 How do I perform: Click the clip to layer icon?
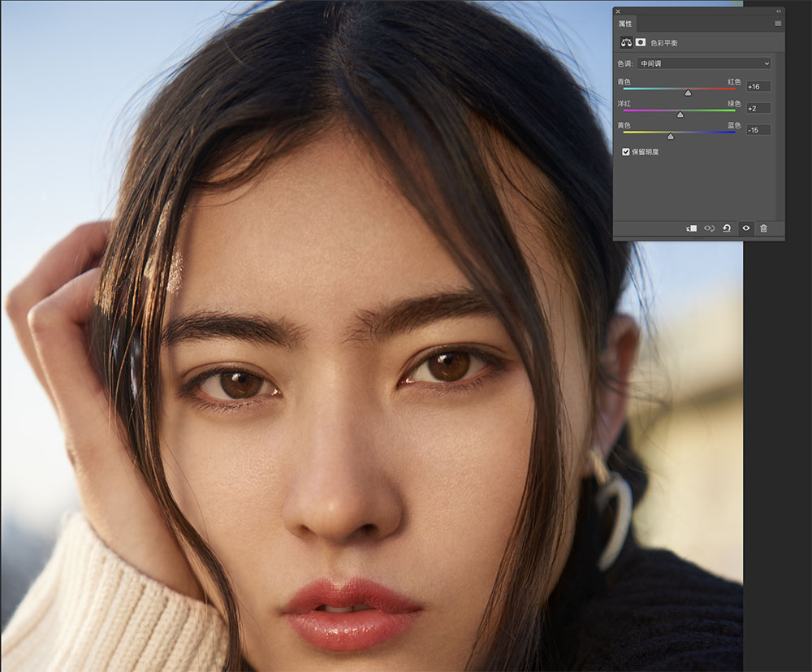pos(691,228)
